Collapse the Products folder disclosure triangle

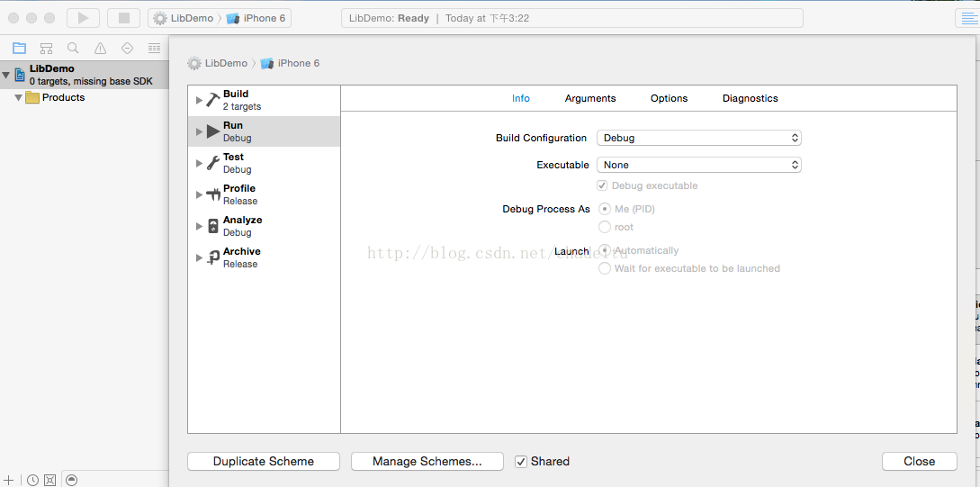[x=18, y=97]
